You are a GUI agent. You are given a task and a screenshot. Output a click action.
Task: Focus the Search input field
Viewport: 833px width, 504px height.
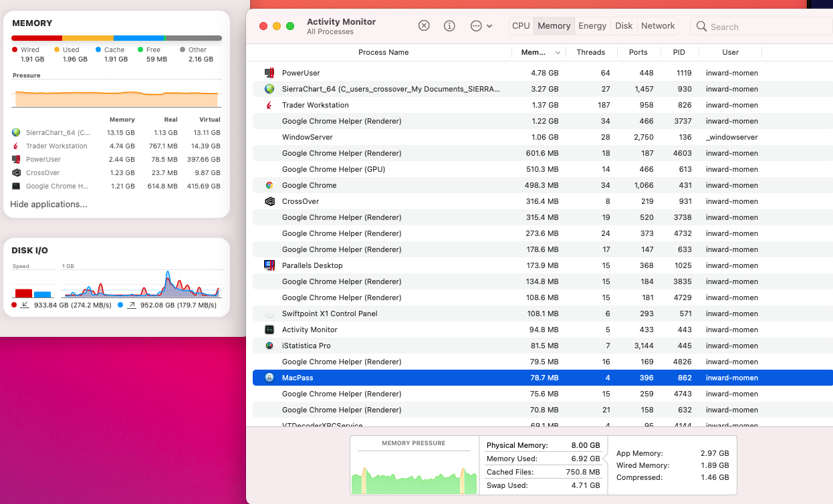(761, 27)
